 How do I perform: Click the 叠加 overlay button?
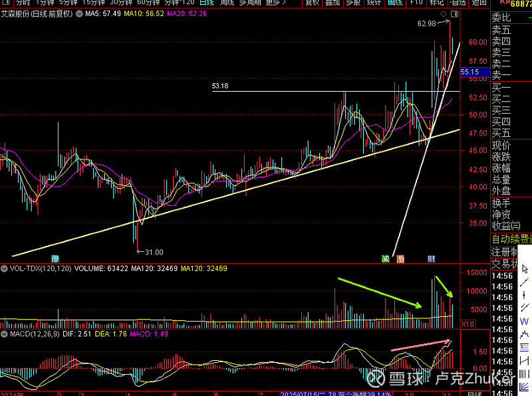pos(332,3)
